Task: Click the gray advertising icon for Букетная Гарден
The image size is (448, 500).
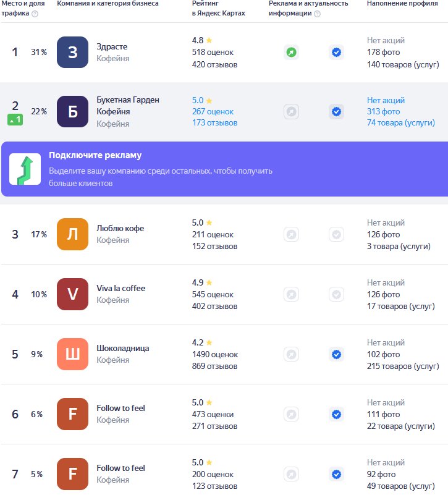Action: pos(291,112)
